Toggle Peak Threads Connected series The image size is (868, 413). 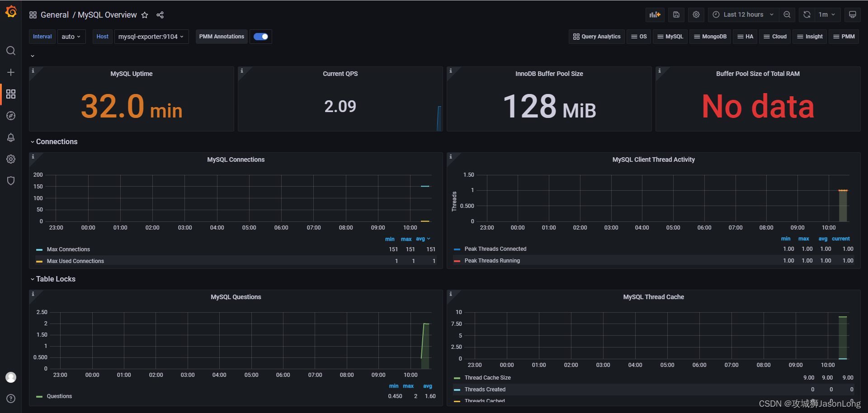coord(495,249)
